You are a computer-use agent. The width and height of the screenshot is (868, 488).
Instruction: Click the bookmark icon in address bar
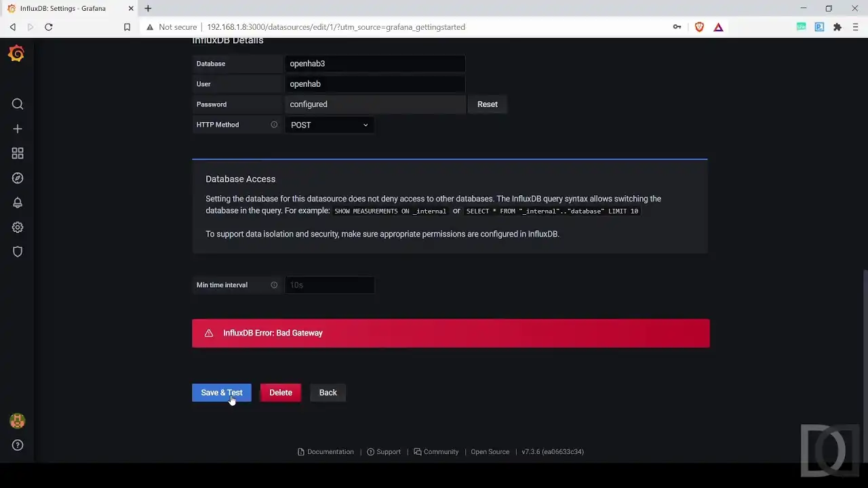tap(127, 27)
